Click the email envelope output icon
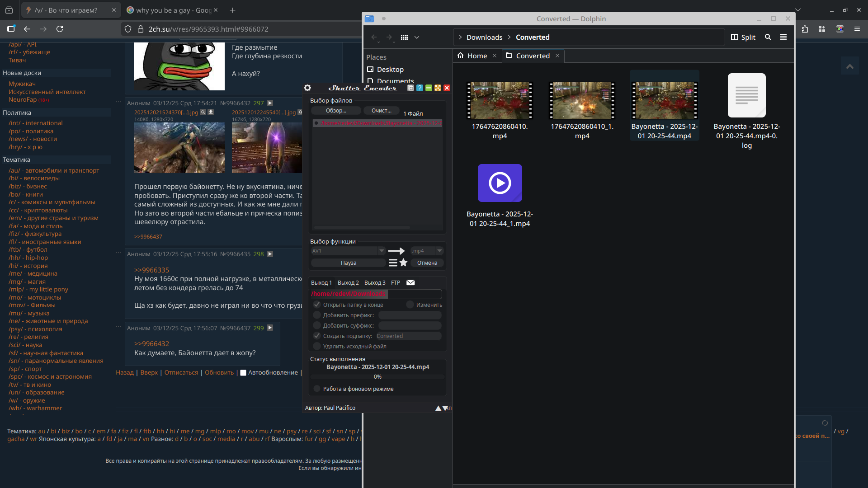This screenshot has width=868, height=488. tap(410, 282)
